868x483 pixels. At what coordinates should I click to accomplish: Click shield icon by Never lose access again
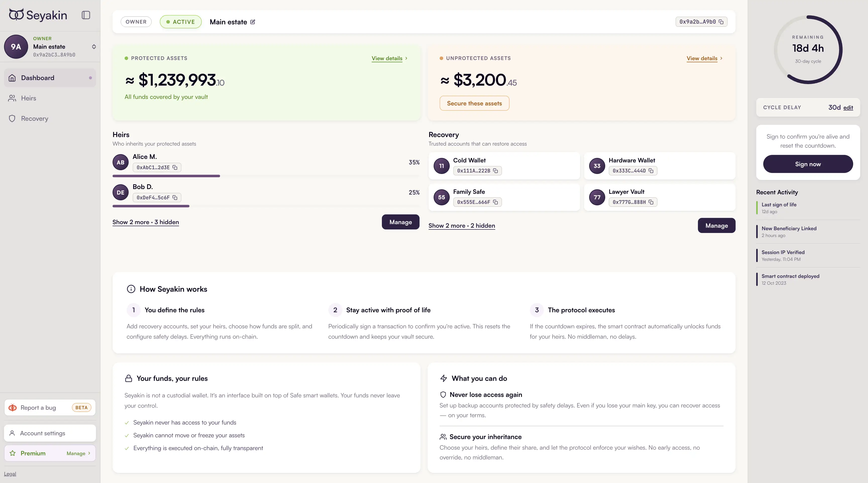(443, 394)
